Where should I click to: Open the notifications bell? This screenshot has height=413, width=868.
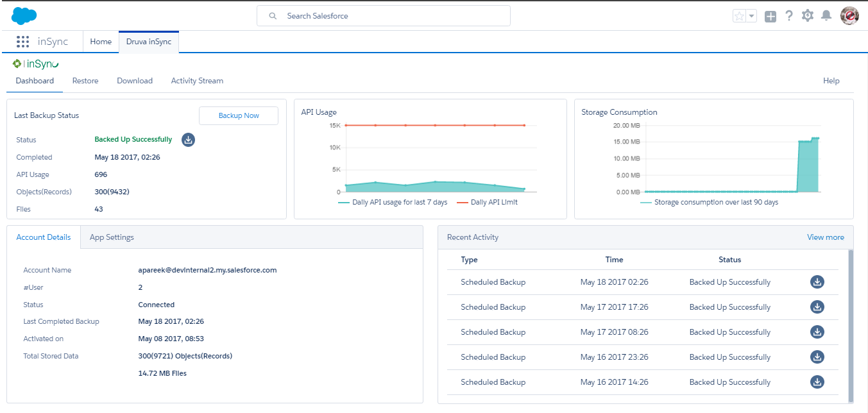point(826,16)
